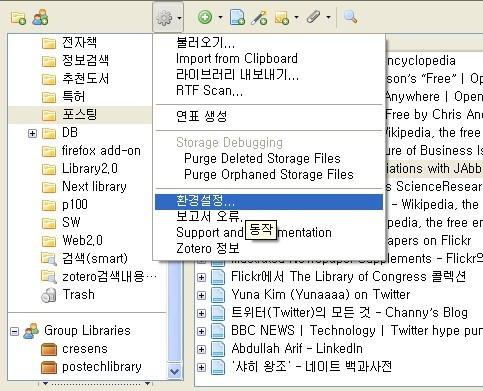Viewport: 483px width, 391px height.
Task: Select 라이브러리 내보내기... menu item
Action: [269, 75]
